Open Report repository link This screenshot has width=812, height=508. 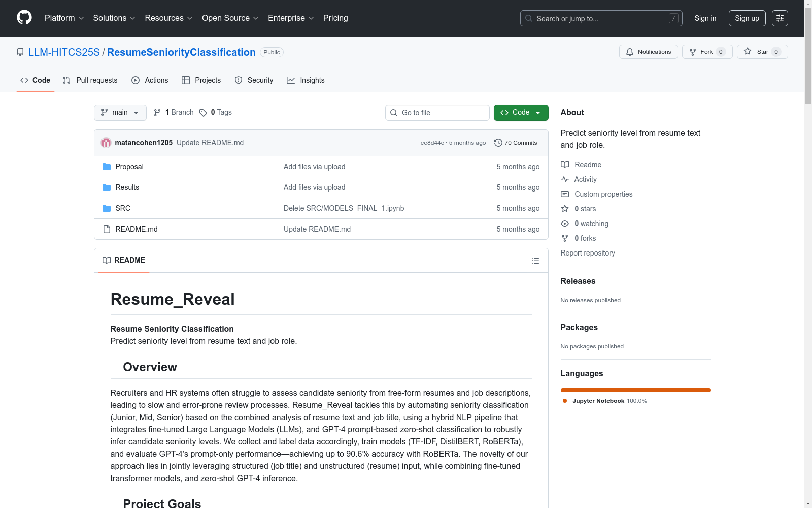click(587, 253)
